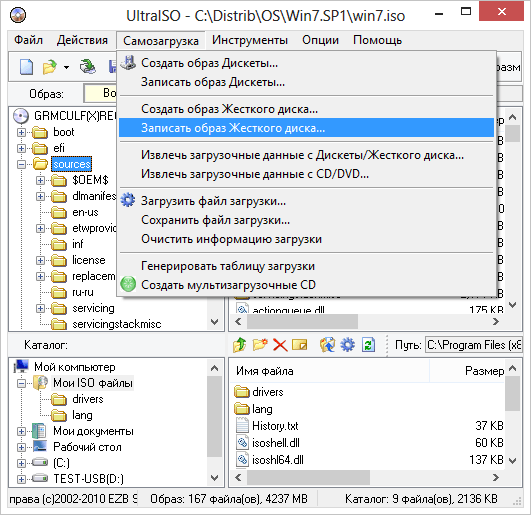Image resolution: width=531 pixels, height=515 pixels.
Task: Click the Add files to image icon
Action: (x=327, y=345)
